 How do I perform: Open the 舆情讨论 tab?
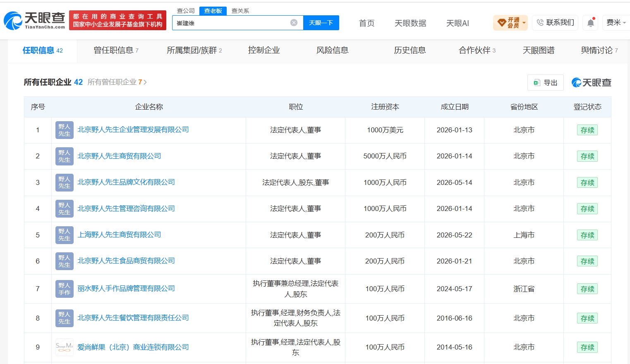coord(599,50)
